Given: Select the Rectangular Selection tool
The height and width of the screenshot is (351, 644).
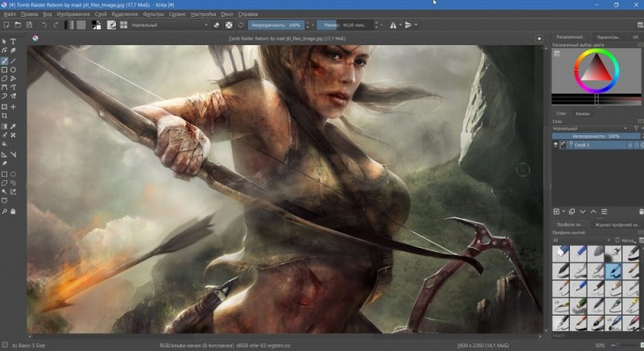Looking at the screenshot, I should (x=4, y=174).
